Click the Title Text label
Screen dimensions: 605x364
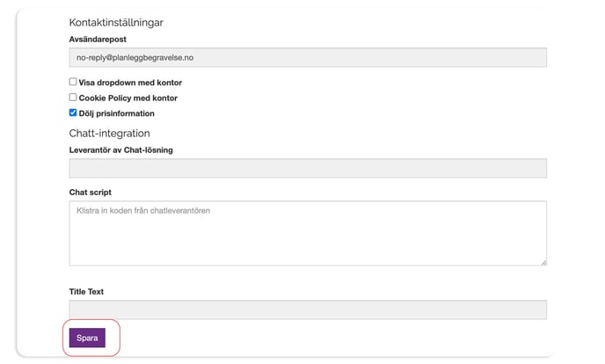click(86, 292)
